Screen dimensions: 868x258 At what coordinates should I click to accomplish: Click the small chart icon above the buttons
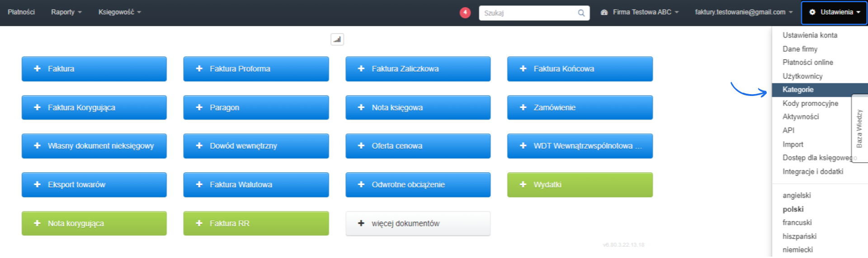pos(337,39)
